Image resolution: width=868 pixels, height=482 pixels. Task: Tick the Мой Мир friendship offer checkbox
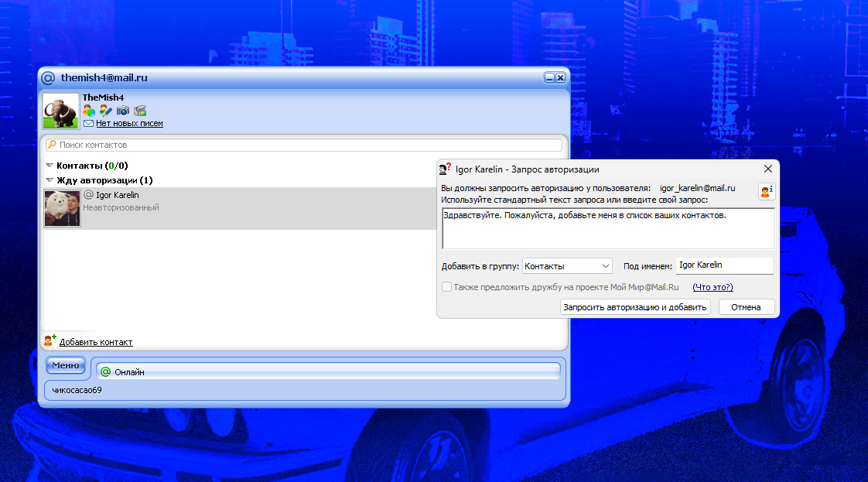446,287
